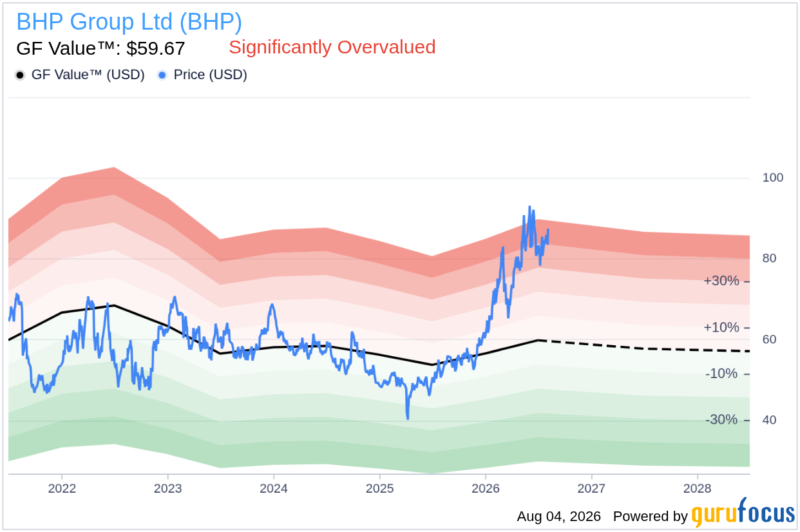The height and width of the screenshot is (532, 800).
Task: Select the 2024 x-axis label
Action: [273, 488]
